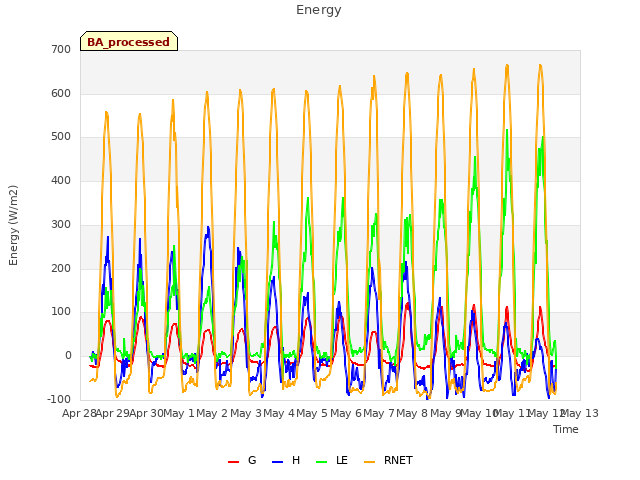Click the Apr 28 x-axis date label
The height and width of the screenshot is (480, 640).
79,413
